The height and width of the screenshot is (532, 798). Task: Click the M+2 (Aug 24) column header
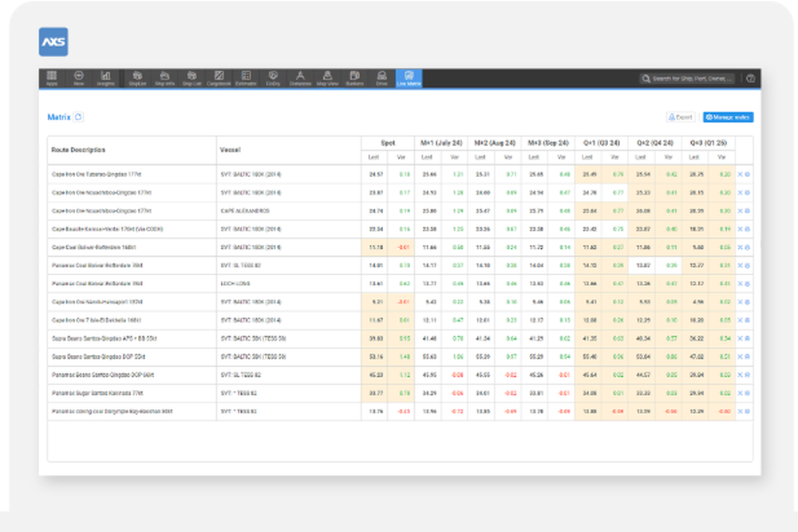point(495,143)
